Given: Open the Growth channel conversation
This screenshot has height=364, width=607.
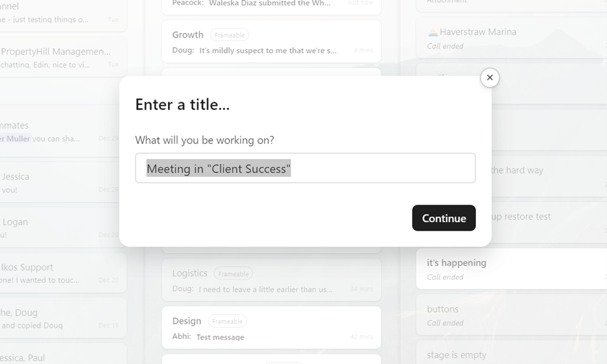Looking at the screenshot, I should pyautogui.click(x=271, y=42).
